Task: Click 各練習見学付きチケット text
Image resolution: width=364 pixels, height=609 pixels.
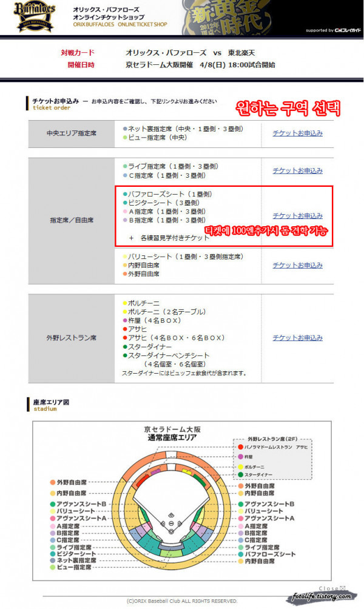Action: pyautogui.click(x=175, y=238)
